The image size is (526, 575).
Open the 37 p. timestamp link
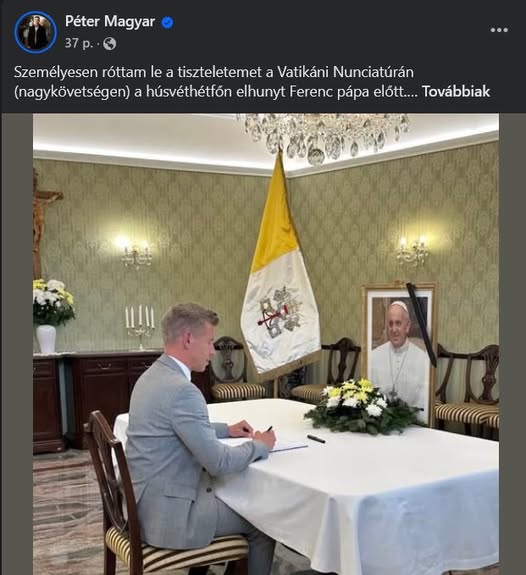pos(78,44)
